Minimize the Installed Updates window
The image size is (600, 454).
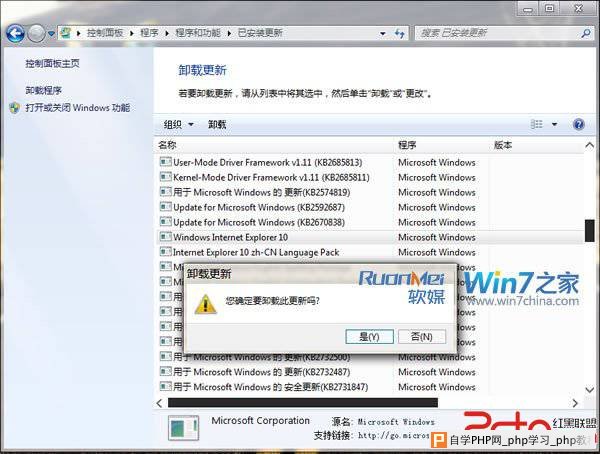[528, 9]
